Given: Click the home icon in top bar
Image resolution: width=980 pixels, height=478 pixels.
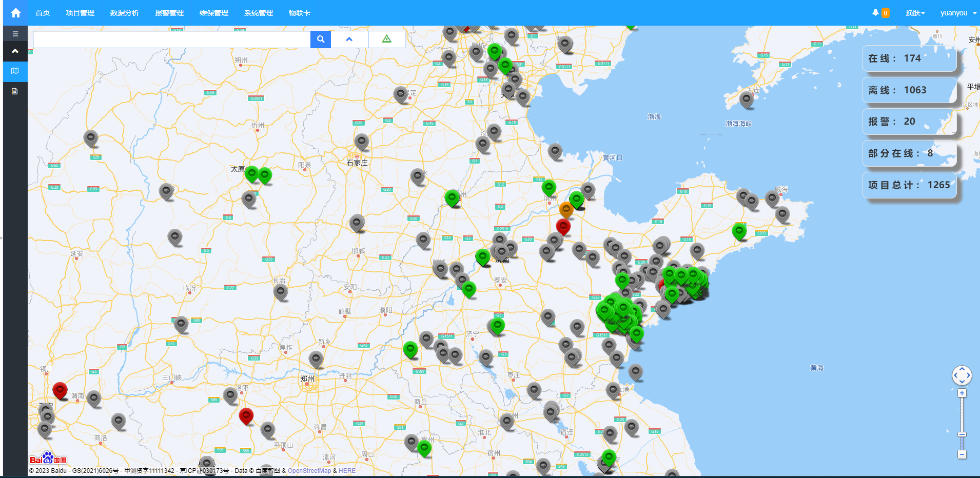Looking at the screenshot, I should (16, 13).
